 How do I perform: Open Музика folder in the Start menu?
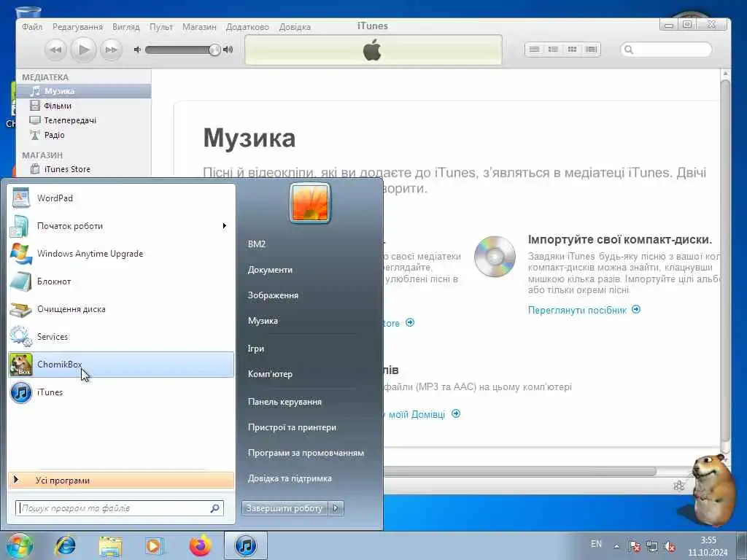[x=263, y=321]
